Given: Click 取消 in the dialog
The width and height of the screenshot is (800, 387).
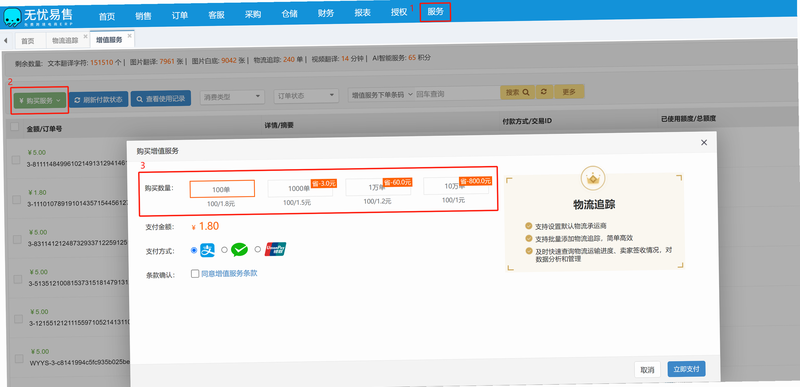Looking at the screenshot, I should tap(647, 370).
